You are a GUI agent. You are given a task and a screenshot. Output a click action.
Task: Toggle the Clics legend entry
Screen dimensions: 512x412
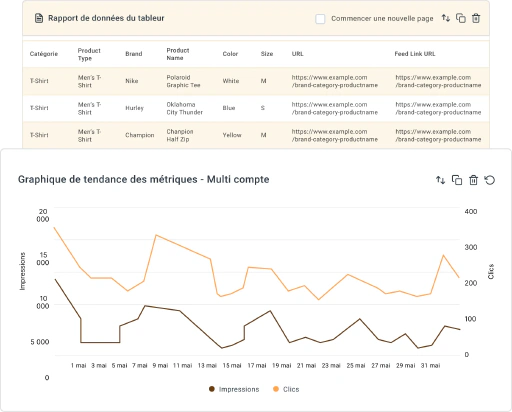pos(286,389)
